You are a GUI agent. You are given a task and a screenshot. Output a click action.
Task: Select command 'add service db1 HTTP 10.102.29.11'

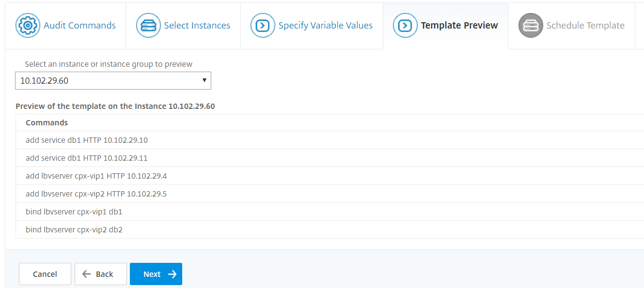(x=330, y=158)
